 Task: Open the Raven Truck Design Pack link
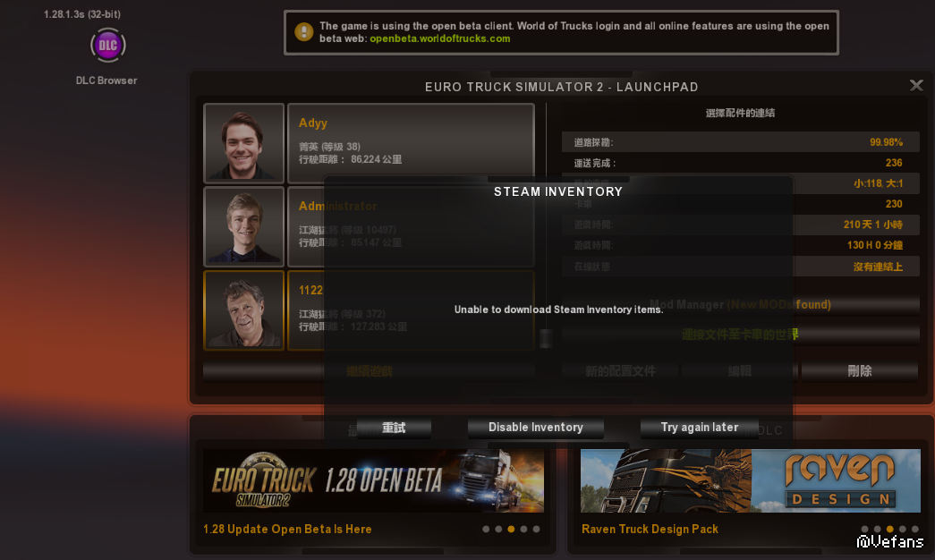650,529
